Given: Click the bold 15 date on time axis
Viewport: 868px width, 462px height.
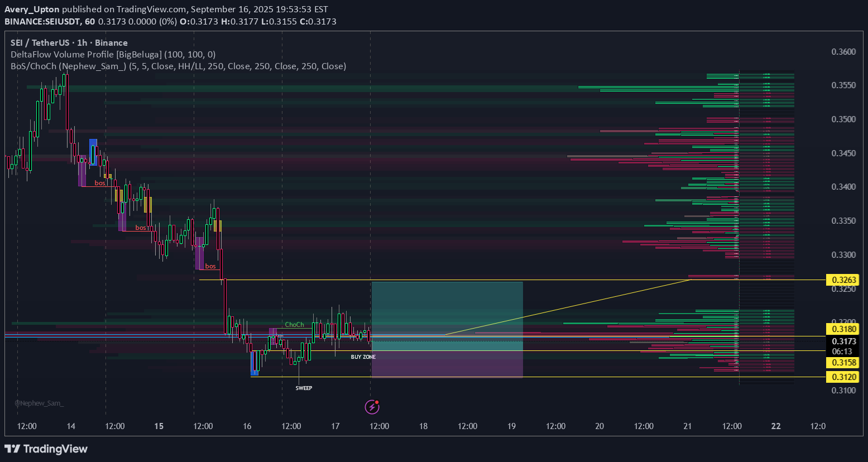Looking at the screenshot, I should [x=159, y=426].
